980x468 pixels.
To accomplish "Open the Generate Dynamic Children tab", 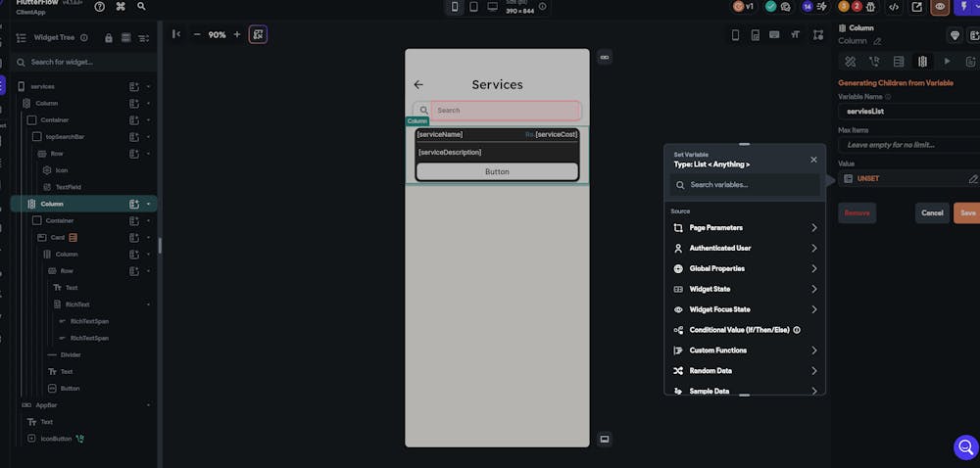I will click(922, 61).
